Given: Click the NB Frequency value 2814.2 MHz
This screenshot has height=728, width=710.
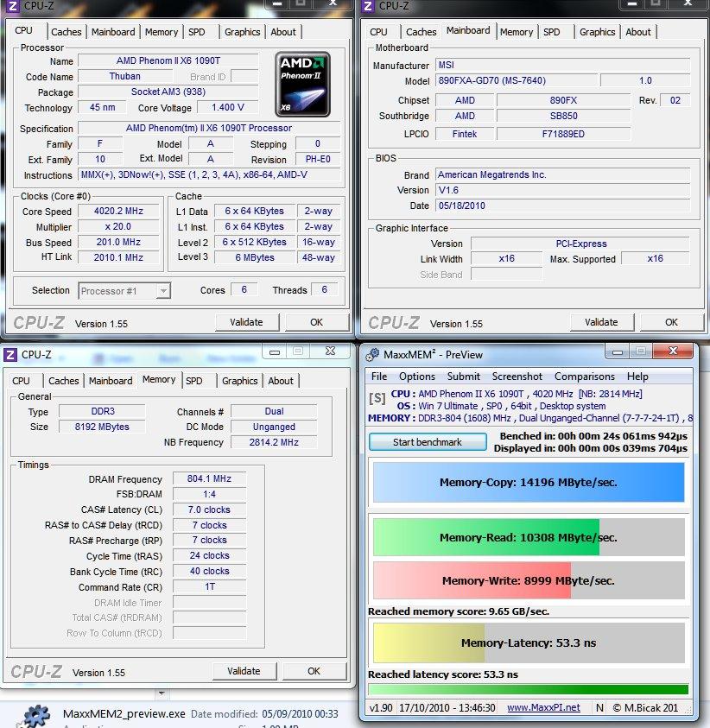Looking at the screenshot, I should (274, 442).
